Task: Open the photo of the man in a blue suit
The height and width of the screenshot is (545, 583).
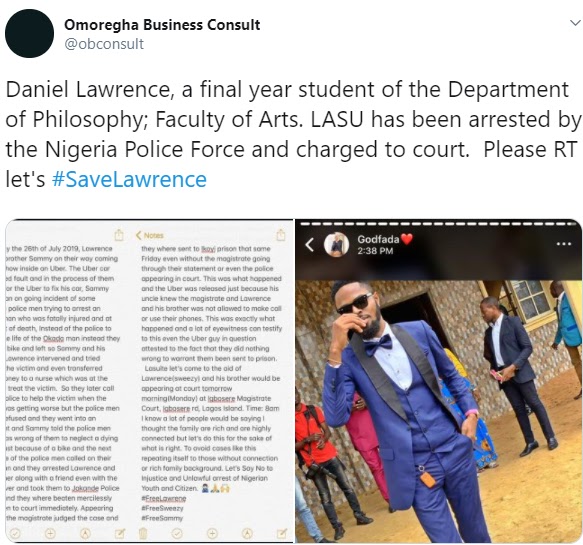Action: click(439, 411)
